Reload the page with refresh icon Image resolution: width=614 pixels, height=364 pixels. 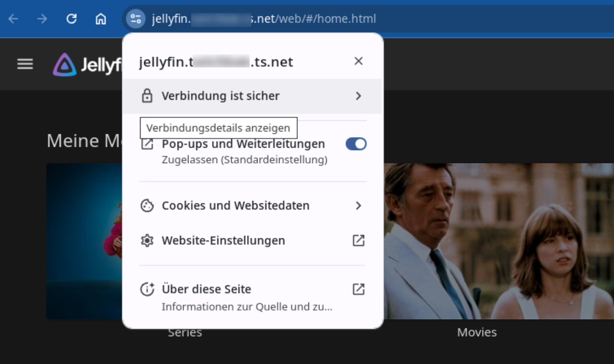71,19
